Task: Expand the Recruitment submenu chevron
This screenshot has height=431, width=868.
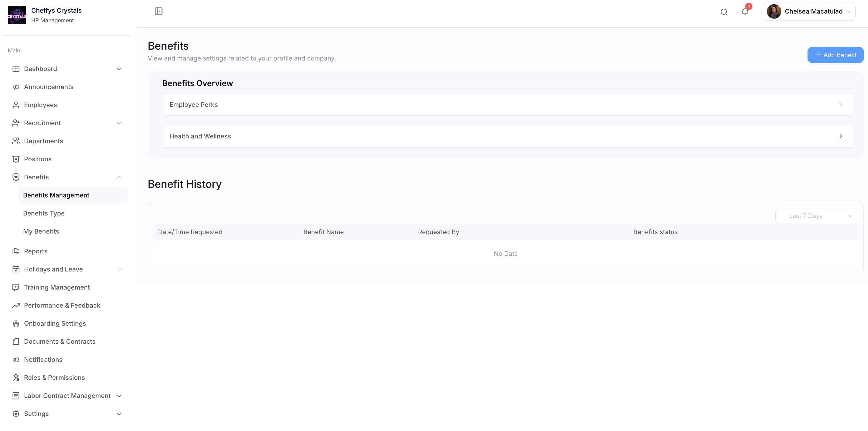Action: pos(119,123)
